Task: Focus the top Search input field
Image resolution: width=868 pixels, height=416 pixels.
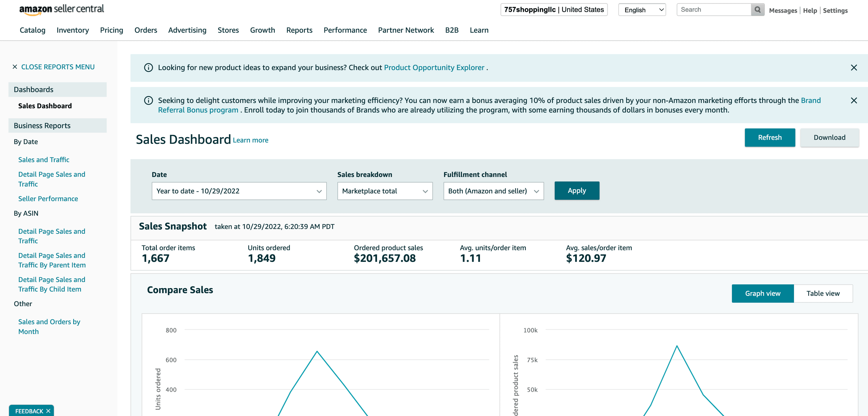Action: coord(713,10)
